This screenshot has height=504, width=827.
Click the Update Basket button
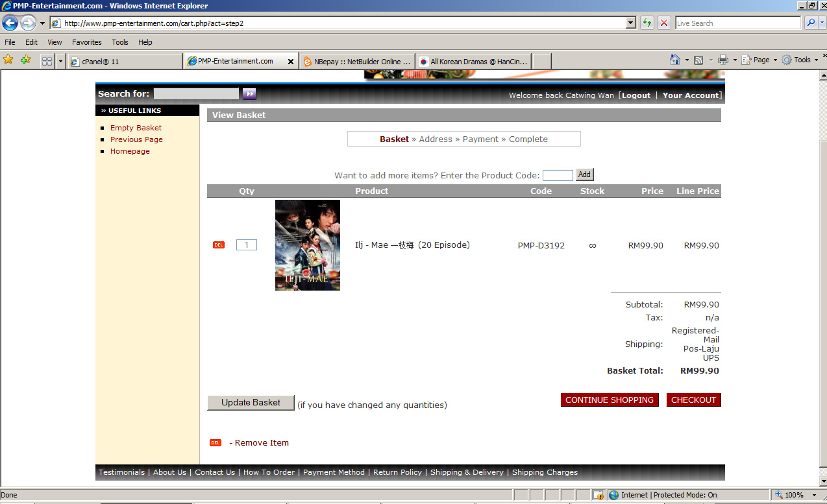click(251, 403)
